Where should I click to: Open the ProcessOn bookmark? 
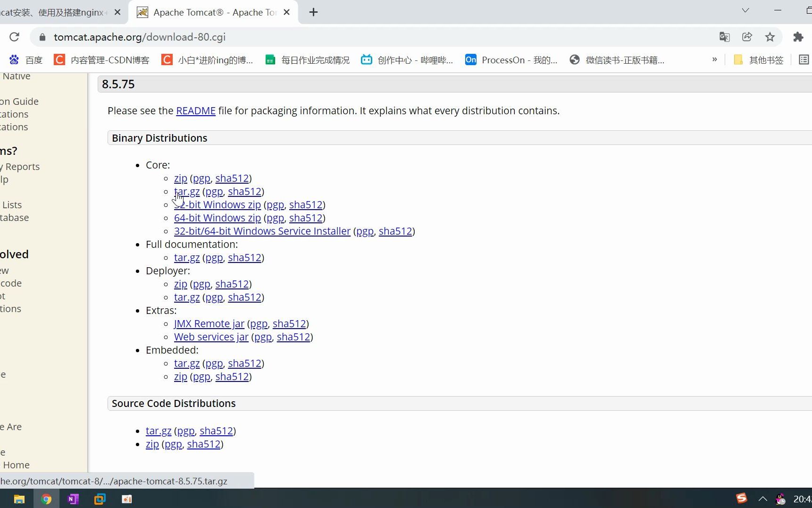(511, 60)
